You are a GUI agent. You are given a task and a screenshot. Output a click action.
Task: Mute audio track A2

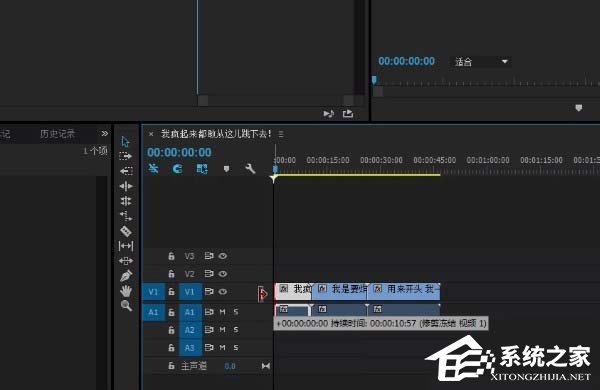223,330
